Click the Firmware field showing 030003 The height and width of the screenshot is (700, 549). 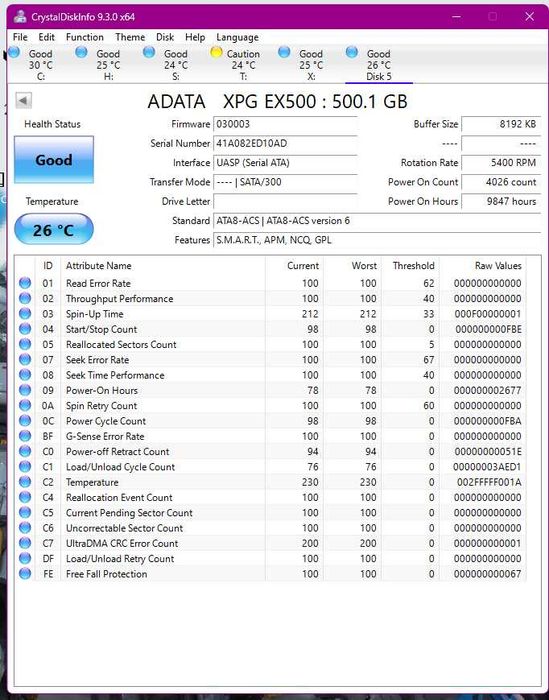(285, 124)
